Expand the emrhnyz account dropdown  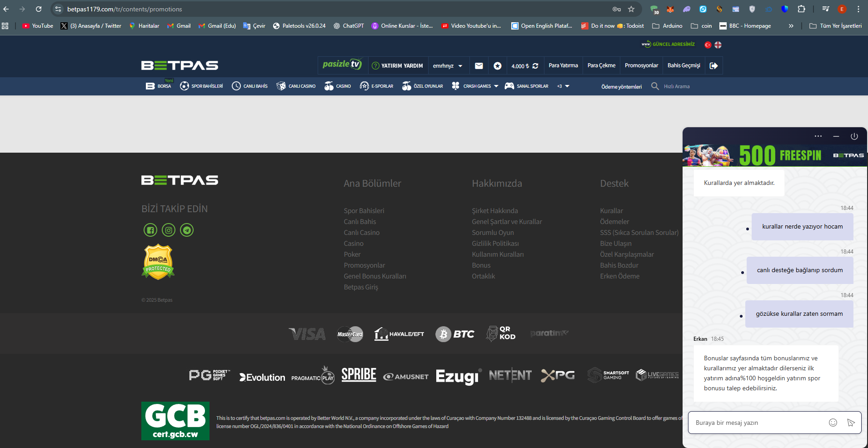click(448, 66)
